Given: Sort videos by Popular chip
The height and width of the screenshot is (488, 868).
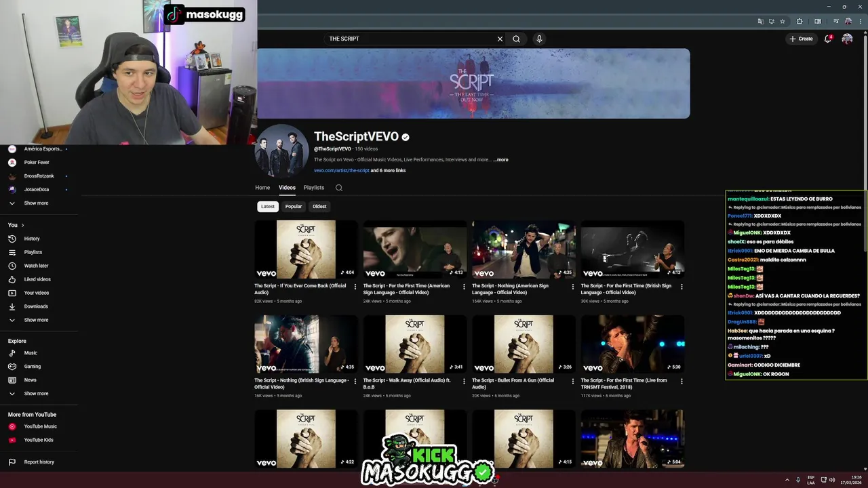Looking at the screenshot, I should (294, 207).
